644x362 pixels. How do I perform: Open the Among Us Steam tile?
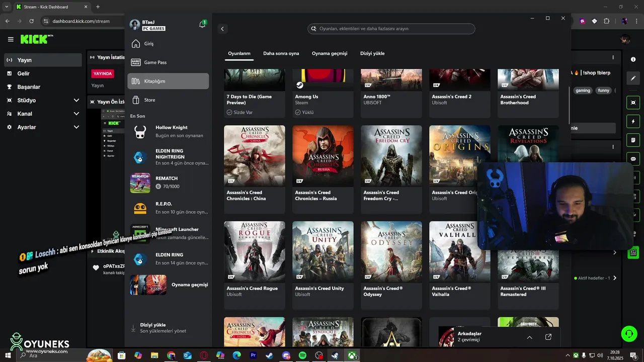pyautogui.click(x=323, y=94)
